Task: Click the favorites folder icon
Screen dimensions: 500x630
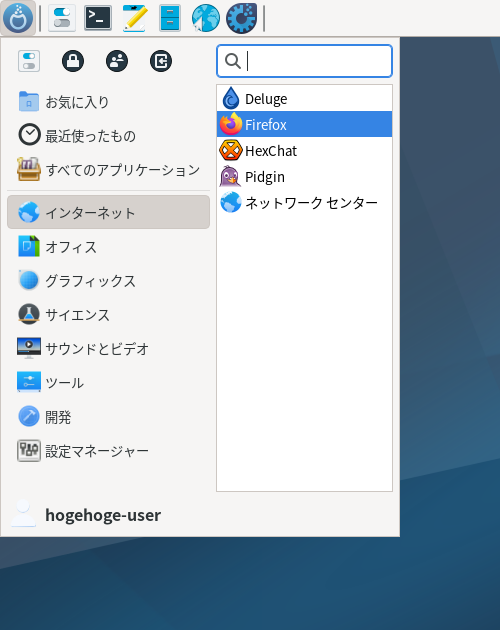Action: click(29, 101)
